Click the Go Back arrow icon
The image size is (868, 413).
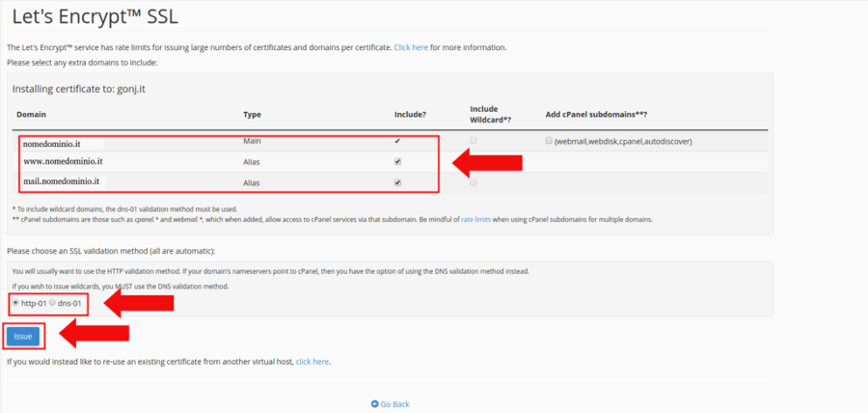pos(375,404)
